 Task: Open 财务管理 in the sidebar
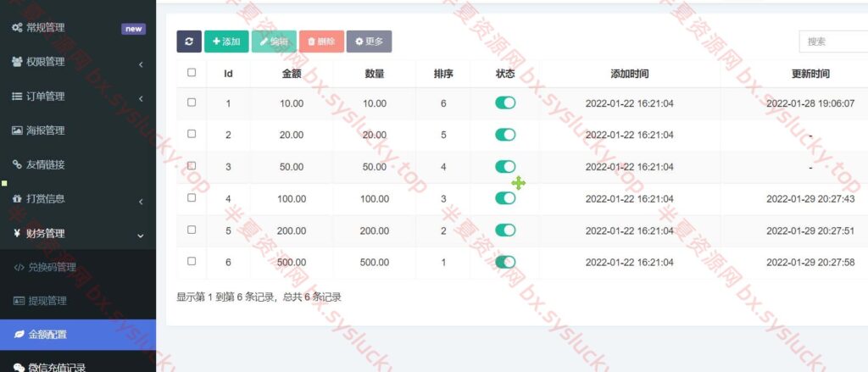click(x=77, y=234)
